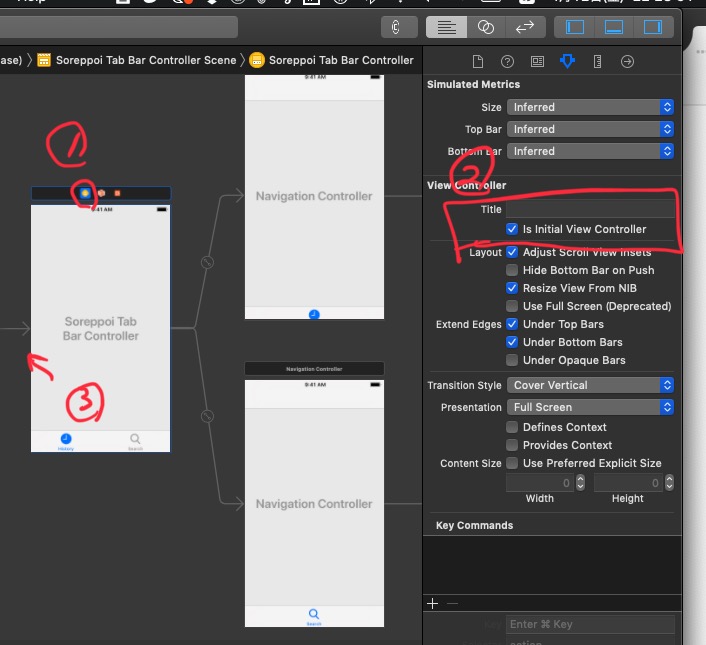Open the Size inspector ruler icon

pos(597,61)
